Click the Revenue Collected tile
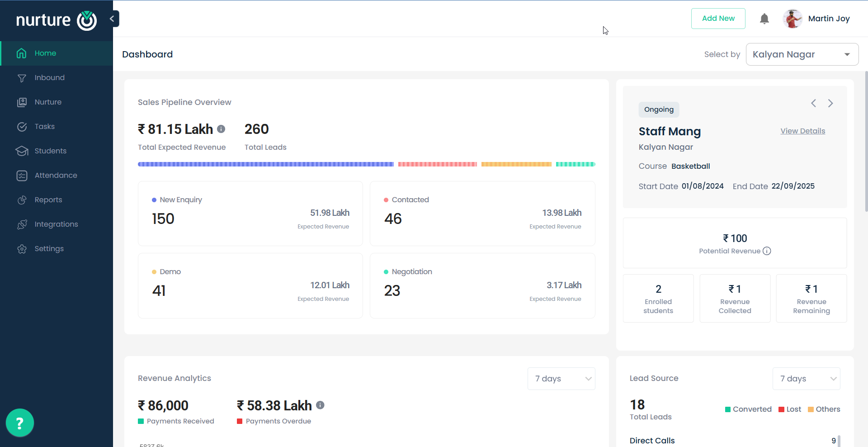 pos(735,298)
